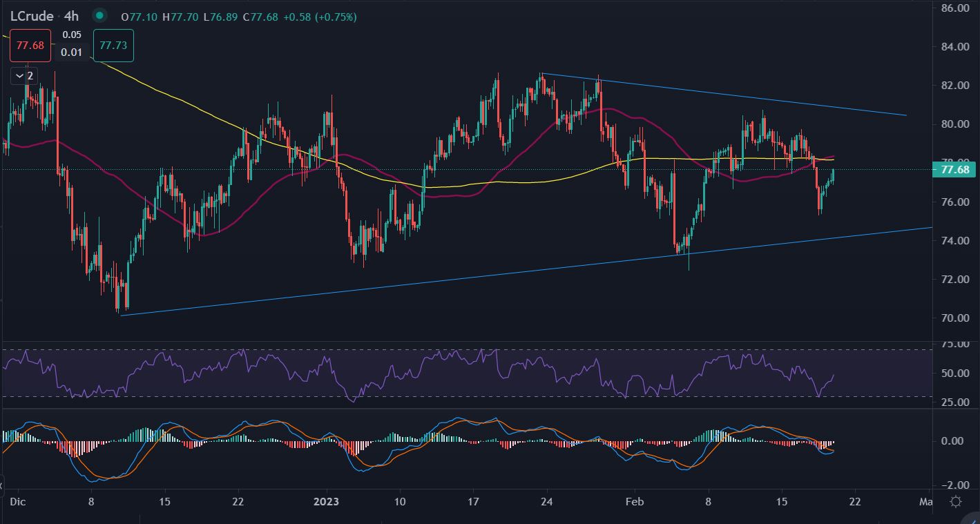The height and width of the screenshot is (524, 980).
Task: Click the Feb label on the time axis
Action: (634, 502)
